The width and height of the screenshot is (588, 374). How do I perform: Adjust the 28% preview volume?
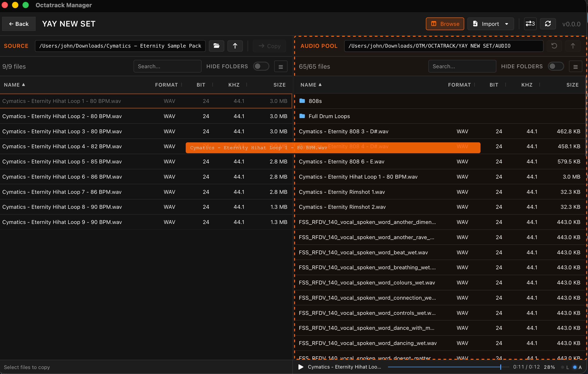tap(549, 367)
